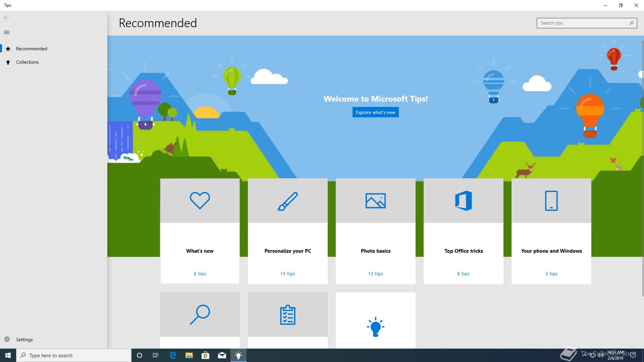Select the Recommended star icon
The width and height of the screenshot is (644, 362).
tap(8, 49)
